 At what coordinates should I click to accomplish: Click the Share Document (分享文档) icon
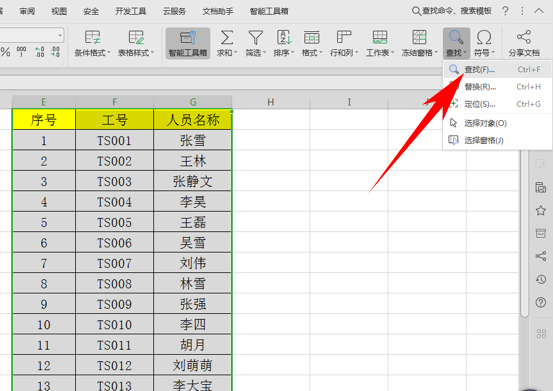click(x=524, y=37)
